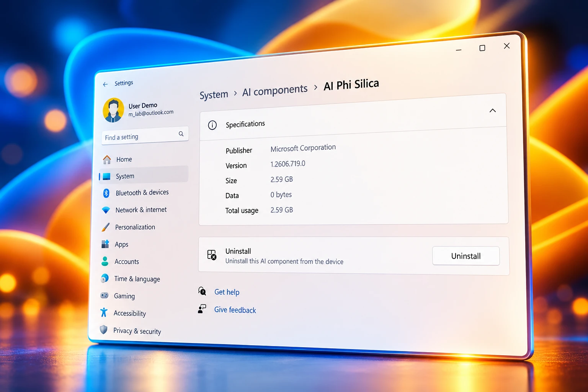Click the Get help headset icon
The width and height of the screenshot is (588, 392).
tap(202, 291)
